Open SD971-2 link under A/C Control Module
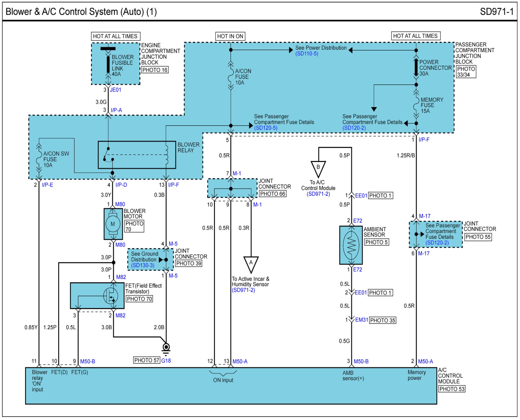The height and width of the screenshot is (420, 520). [x=318, y=194]
